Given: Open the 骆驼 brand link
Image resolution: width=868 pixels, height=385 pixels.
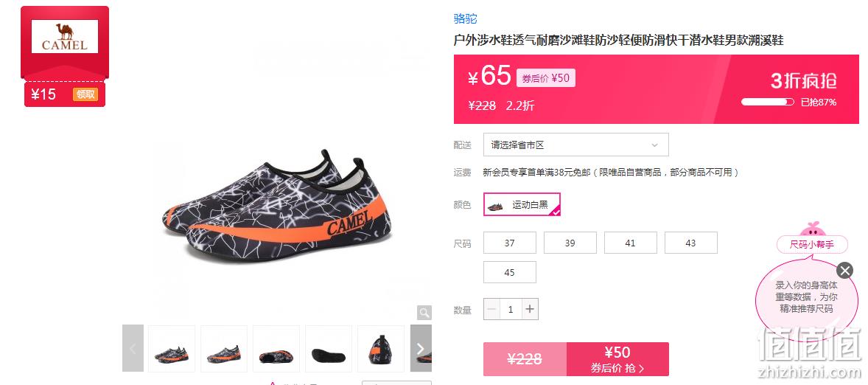Looking at the screenshot, I should click(465, 19).
